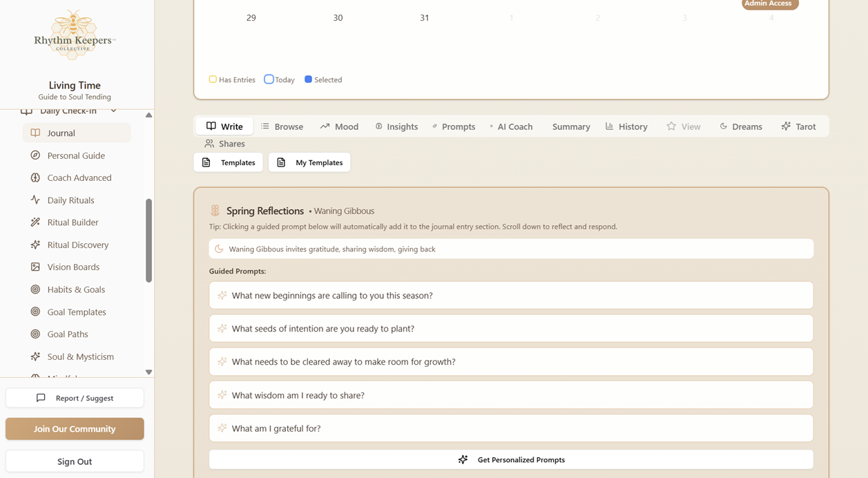Collapse the Daily Check-In section chevron
868x478 pixels.
(x=114, y=111)
